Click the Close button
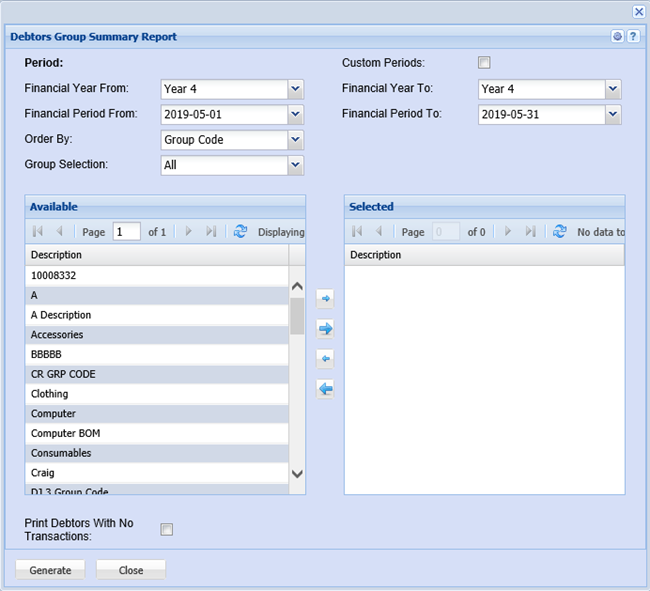The height and width of the screenshot is (591, 650). click(x=131, y=570)
